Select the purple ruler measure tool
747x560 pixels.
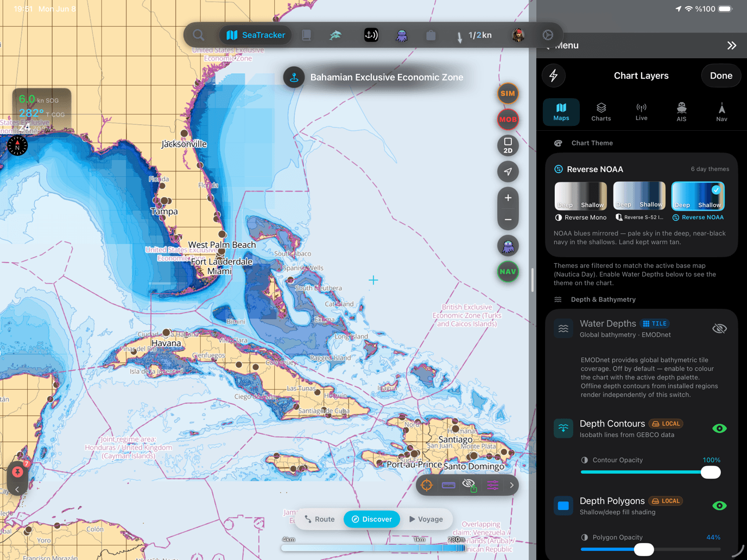tap(448, 485)
